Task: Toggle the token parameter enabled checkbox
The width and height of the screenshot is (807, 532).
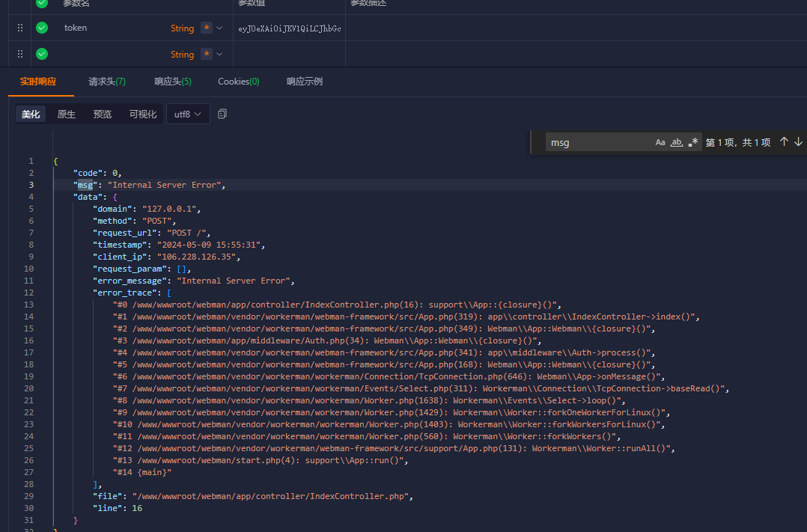Action: tap(42, 28)
